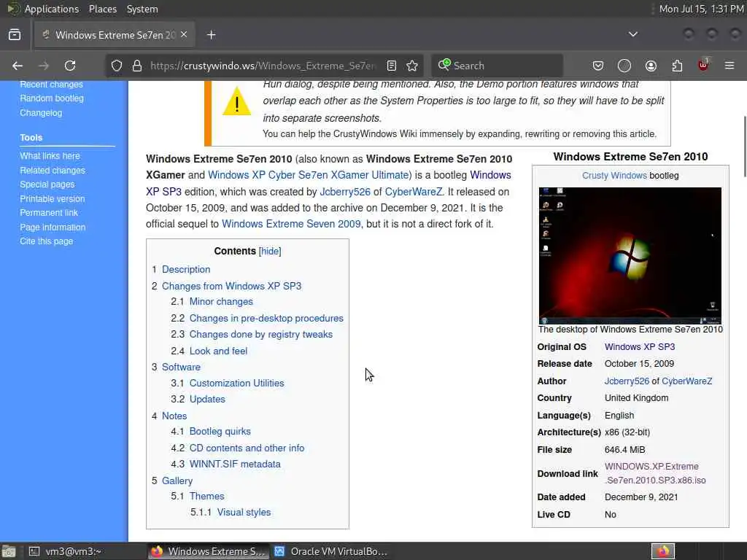This screenshot has width=747, height=560.
Task: Switch to Oracle VM VirtualBox taskbar item
Action: coord(330,551)
